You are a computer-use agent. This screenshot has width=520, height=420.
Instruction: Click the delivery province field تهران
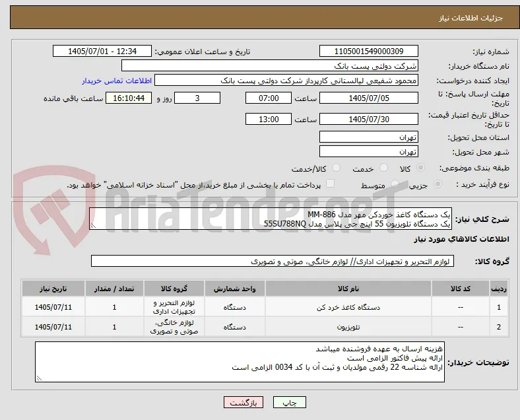369,137
